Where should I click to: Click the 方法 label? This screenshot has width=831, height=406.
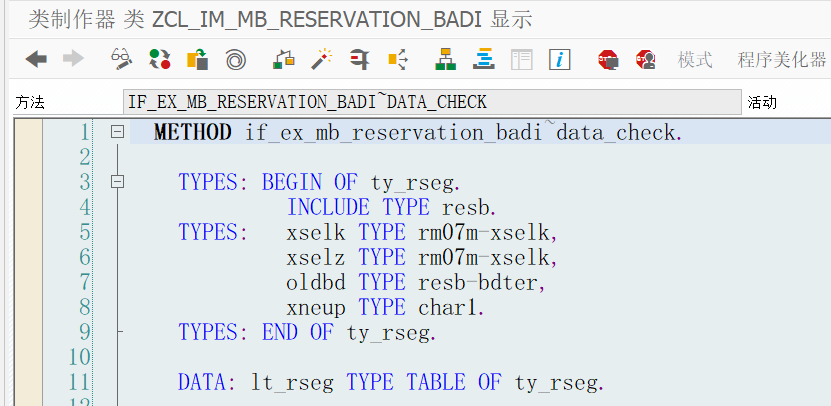pyautogui.click(x=30, y=102)
